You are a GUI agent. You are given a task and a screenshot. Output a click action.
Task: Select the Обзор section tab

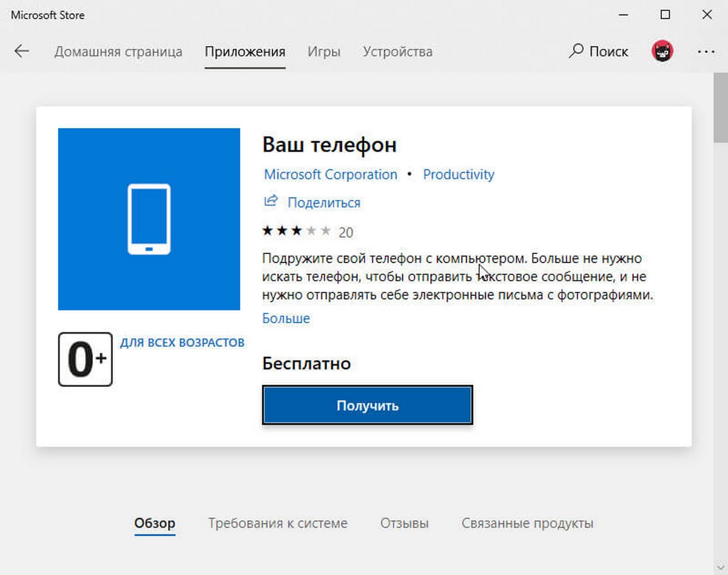pos(155,523)
